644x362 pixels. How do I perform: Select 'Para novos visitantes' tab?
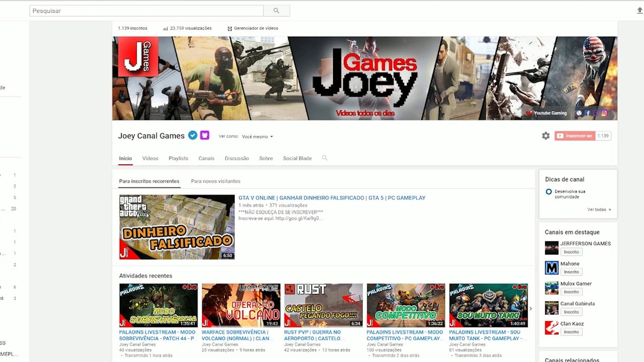coord(216,181)
